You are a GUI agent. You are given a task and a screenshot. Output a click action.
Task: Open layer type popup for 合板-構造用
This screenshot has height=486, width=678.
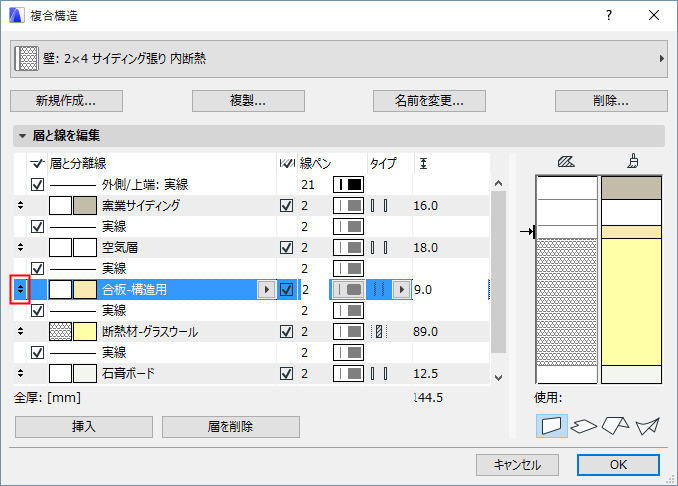click(402, 289)
